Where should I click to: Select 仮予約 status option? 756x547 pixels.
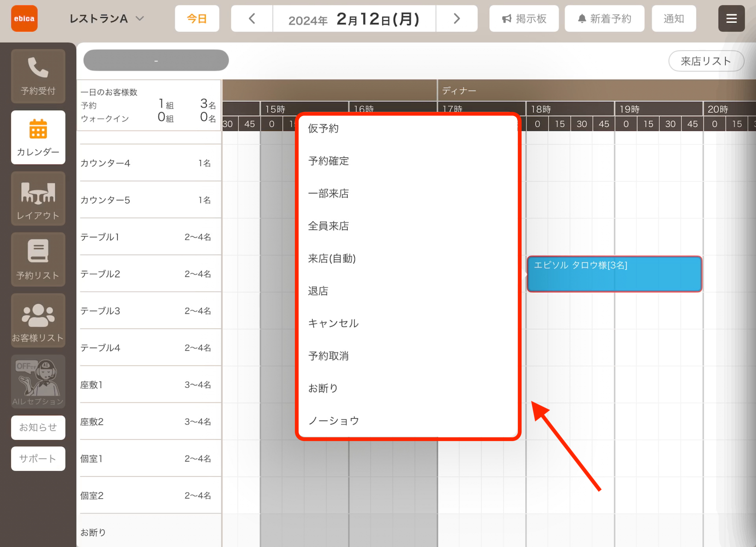click(x=408, y=129)
